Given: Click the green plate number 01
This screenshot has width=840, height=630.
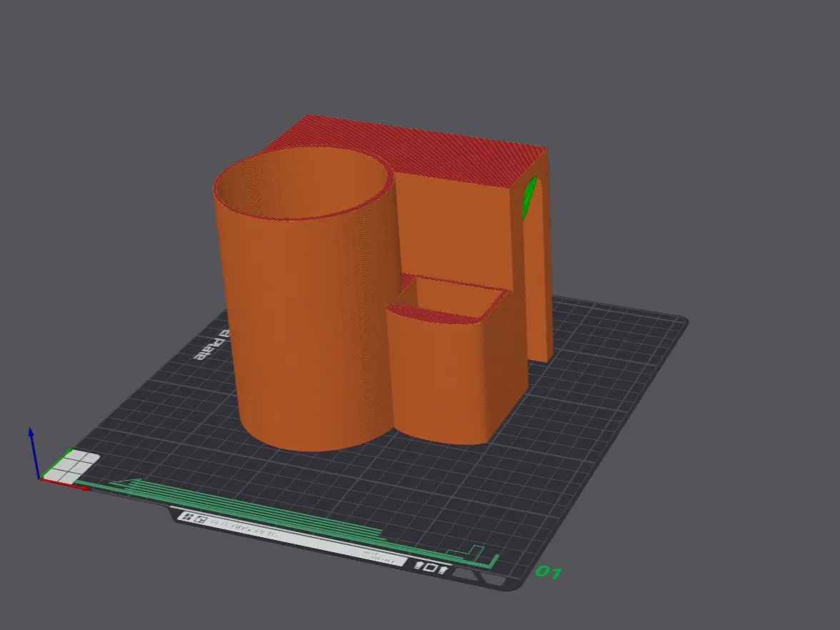Looking at the screenshot, I should (x=549, y=572).
